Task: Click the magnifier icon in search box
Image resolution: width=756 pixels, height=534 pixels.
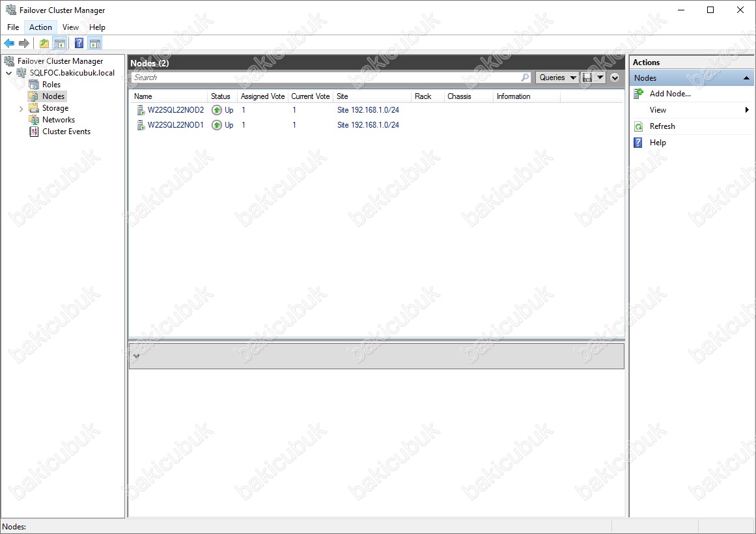Action: (x=525, y=77)
